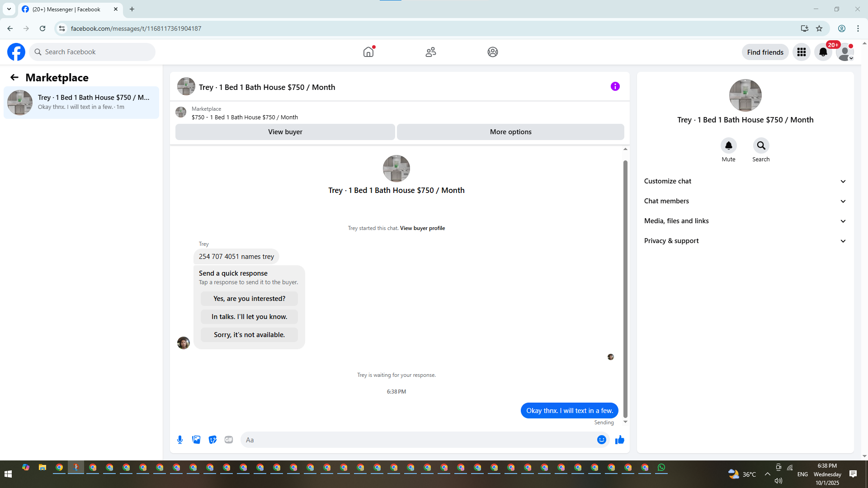Open the Chrome three-dot menu
868x488 pixels.
[858, 28]
